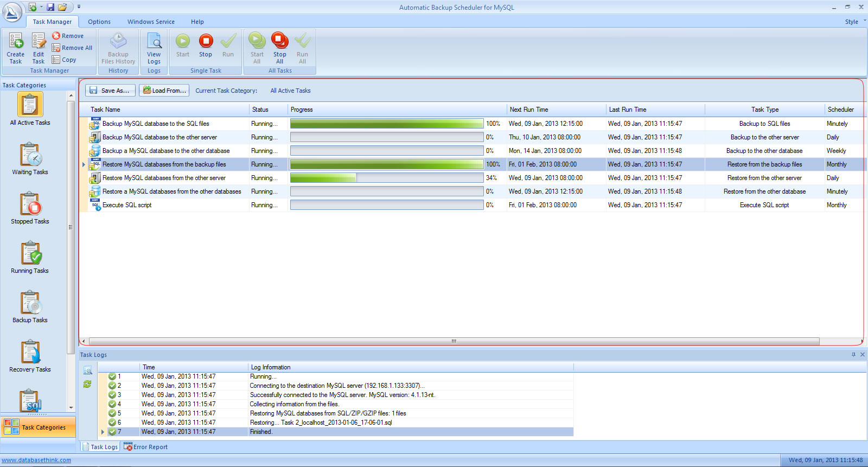Click the application logo button

(x=12, y=12)
